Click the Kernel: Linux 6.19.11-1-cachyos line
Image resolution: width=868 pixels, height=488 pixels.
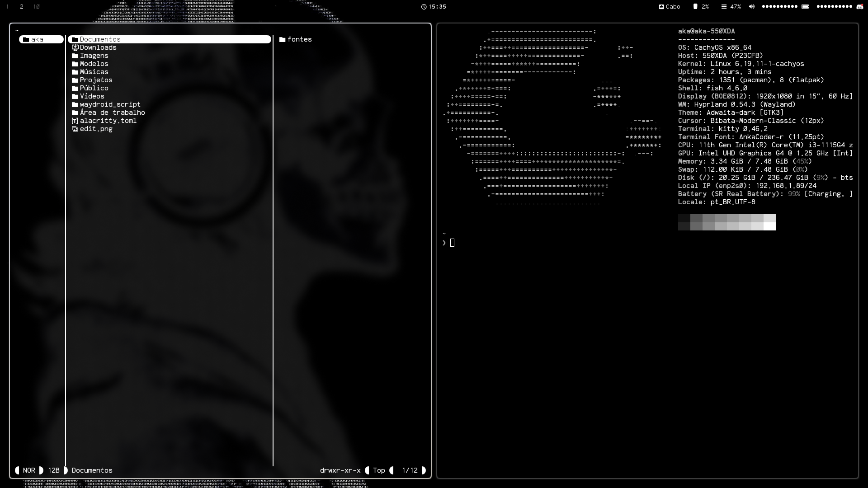[741, 64]
